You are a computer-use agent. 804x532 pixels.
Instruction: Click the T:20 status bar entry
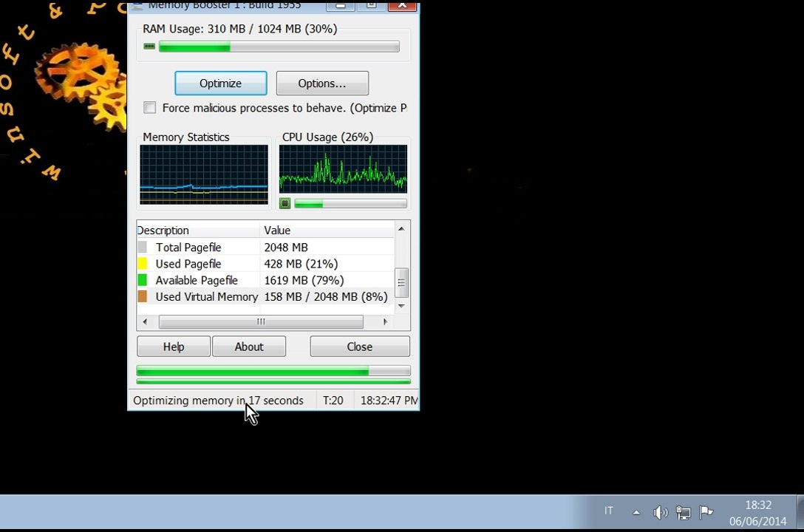click(333, 400)
